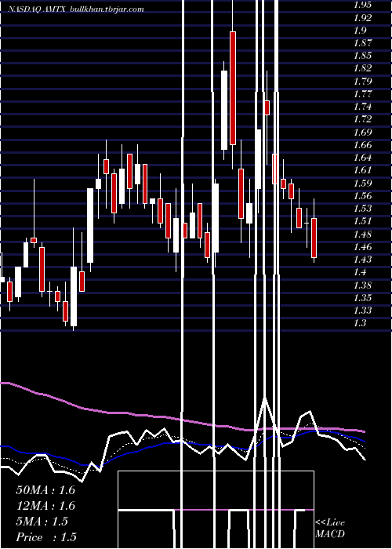Select the 1.66 price axis label
Image resolution: width=392 pixels, height=549 pixels.
(x=362, y=144)
